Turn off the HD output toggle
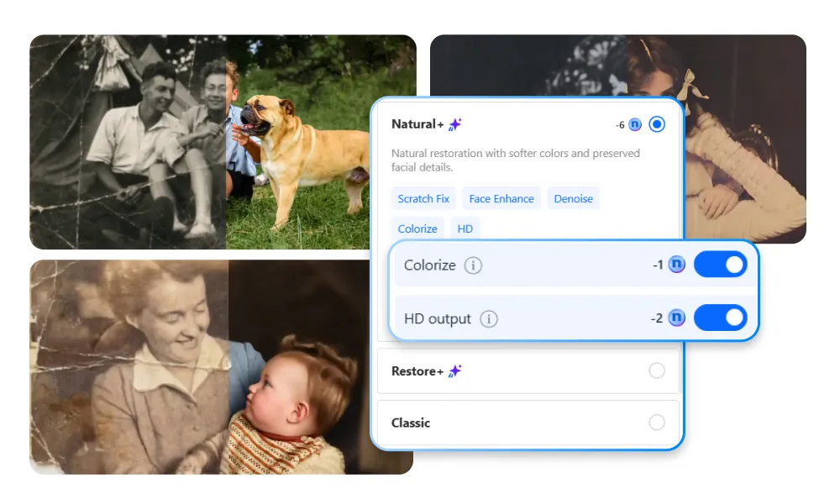Viewport: 840px width, 504px height. point(721,318)
